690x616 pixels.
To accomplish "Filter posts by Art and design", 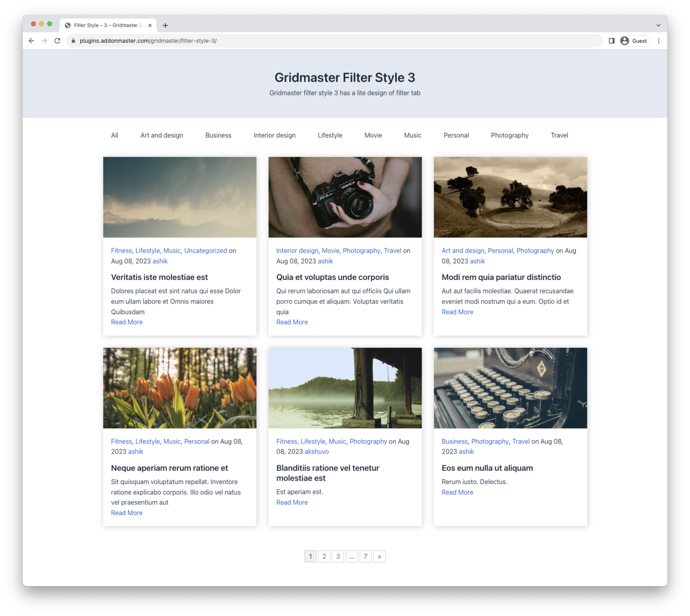I will click(x=162, y=135).
